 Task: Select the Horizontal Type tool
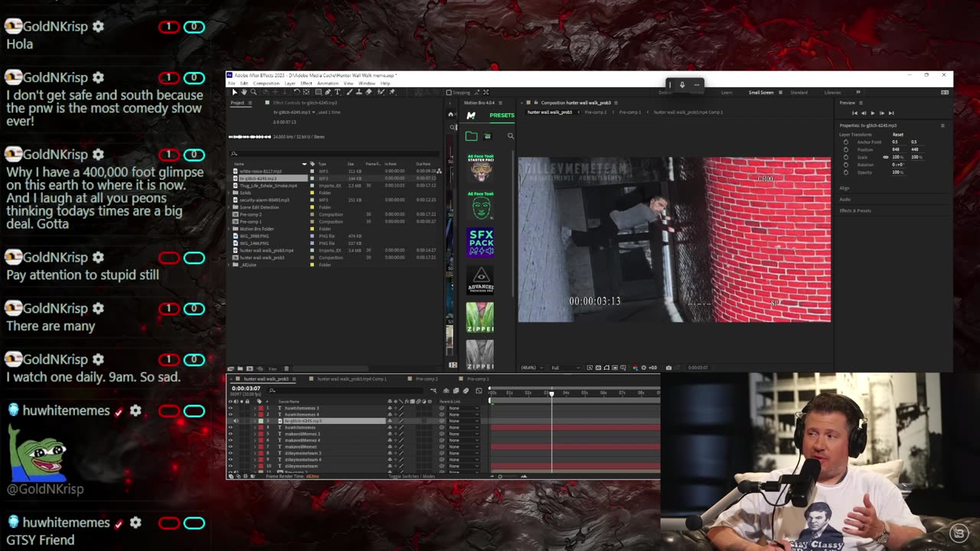(x=338, y=92)
